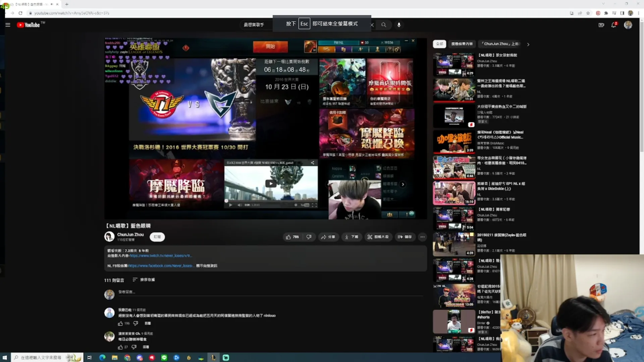Start voice search with microphone icon

tap(399, 25)
